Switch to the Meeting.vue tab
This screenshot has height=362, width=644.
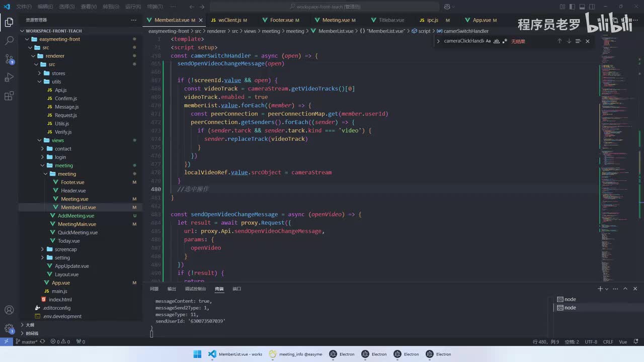336,20
